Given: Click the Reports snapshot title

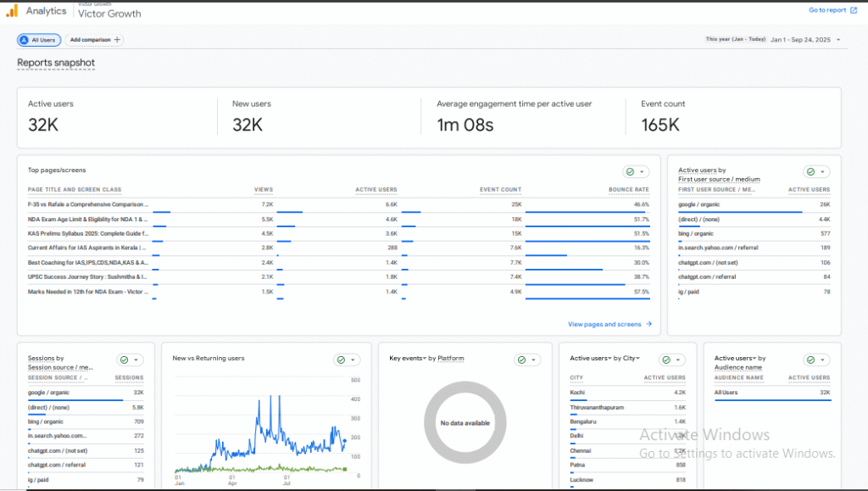Looking at the screenshot, I should point(56,63).
